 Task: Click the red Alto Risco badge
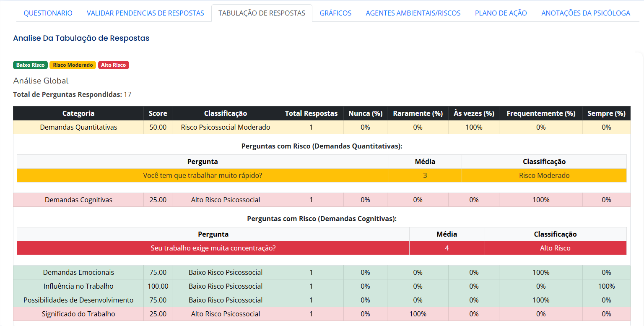tap(114, 65)
